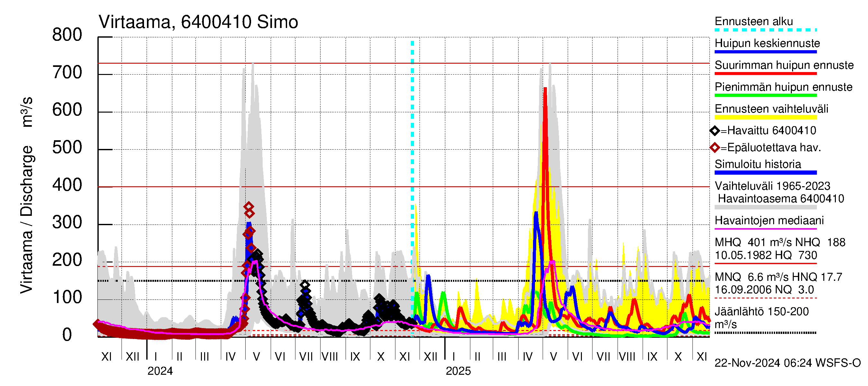Click the y-axis value 700
Image resolution: width=868 pixels, height=386 pixels.
[x=67, y=73]
